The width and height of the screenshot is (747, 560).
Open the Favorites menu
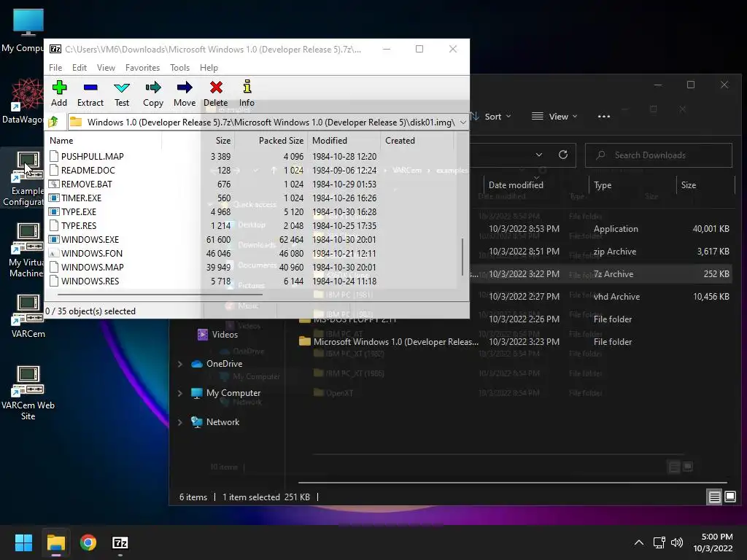click(x=142, y=68)
